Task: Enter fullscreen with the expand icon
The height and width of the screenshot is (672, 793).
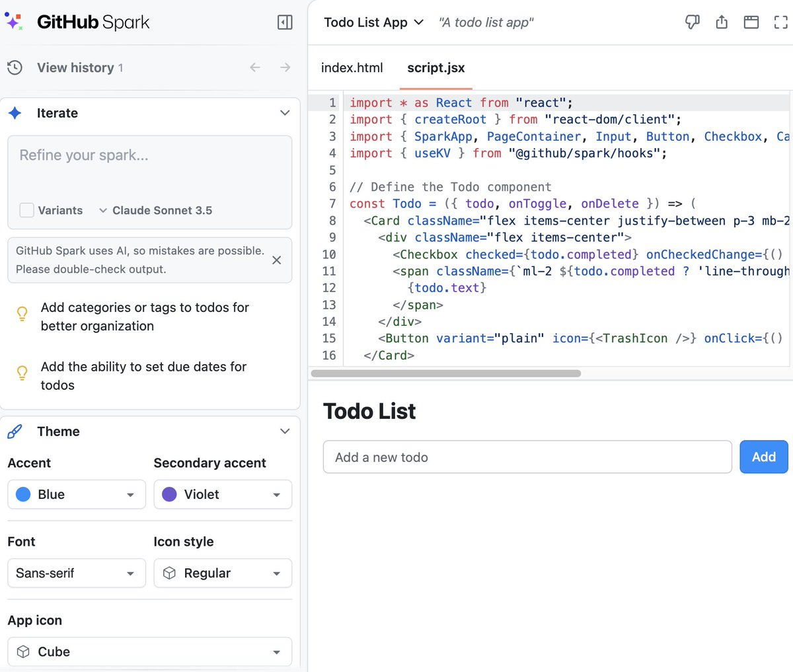Action: [x=780, y=22]
